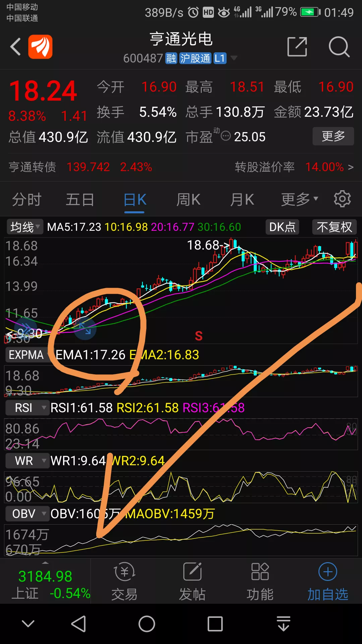Viewport: 362px width, 644px height.
Task: Open the search magnifier icon
Action: 339,47
